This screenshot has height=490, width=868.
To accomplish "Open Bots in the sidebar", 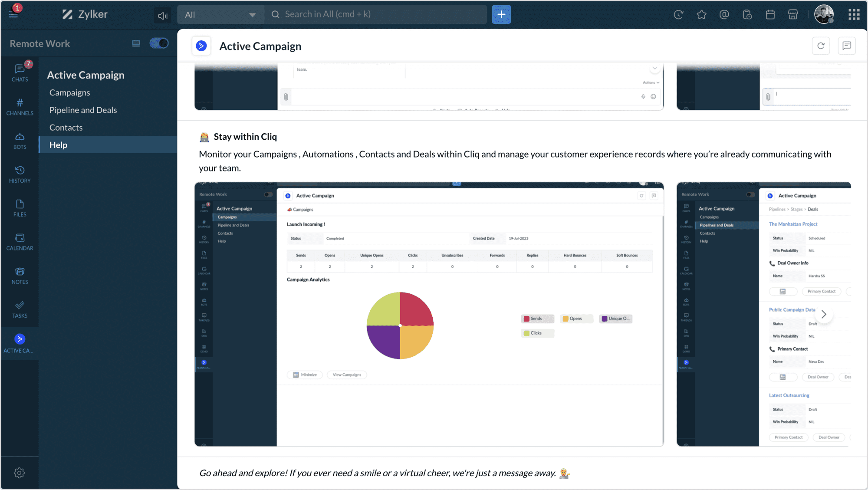I will tap(20, 141).
